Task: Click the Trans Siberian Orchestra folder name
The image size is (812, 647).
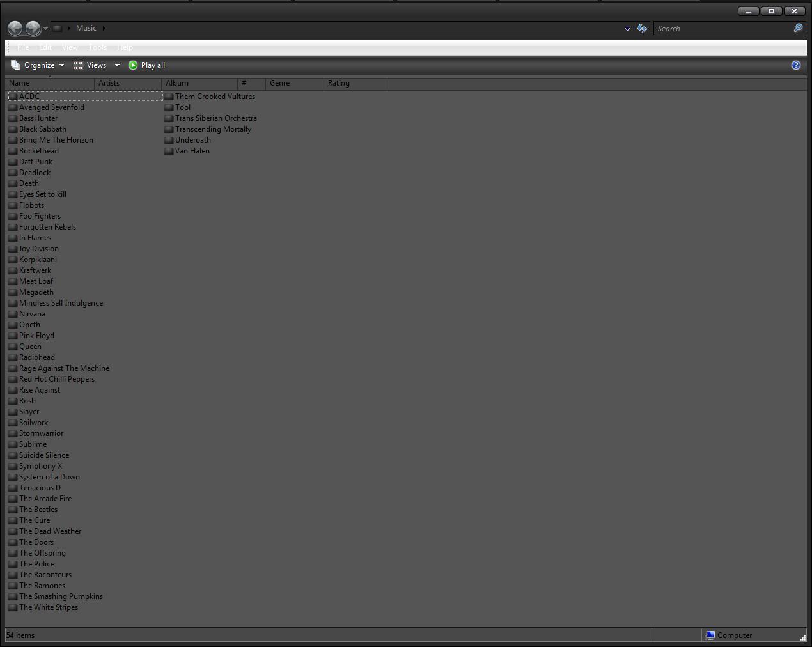Action: 216,118
